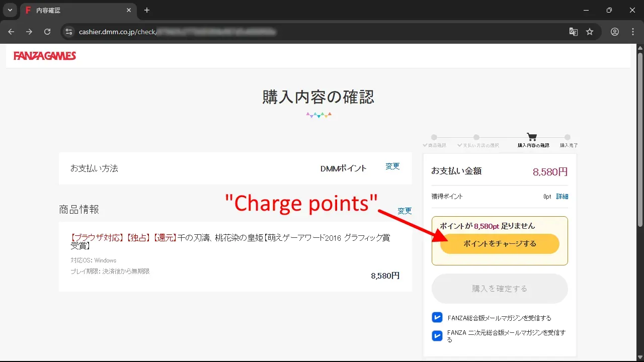The width and height of the screenshot is (644, 362).
Task: Open a new browser tab
Action: tap(147, 10)
